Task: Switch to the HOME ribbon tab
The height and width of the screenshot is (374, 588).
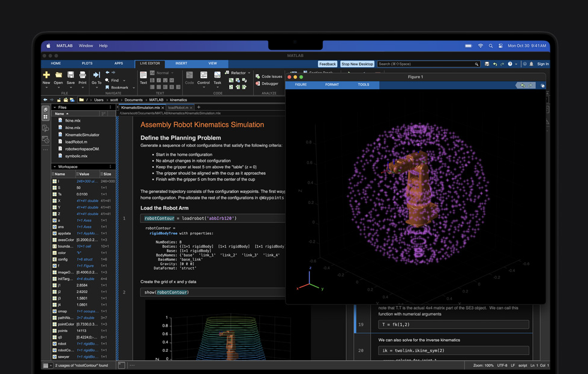Action: [56, 64]
